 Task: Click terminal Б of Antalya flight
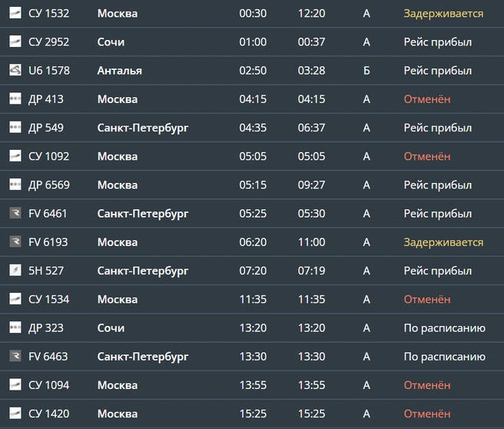coord(366,71)
